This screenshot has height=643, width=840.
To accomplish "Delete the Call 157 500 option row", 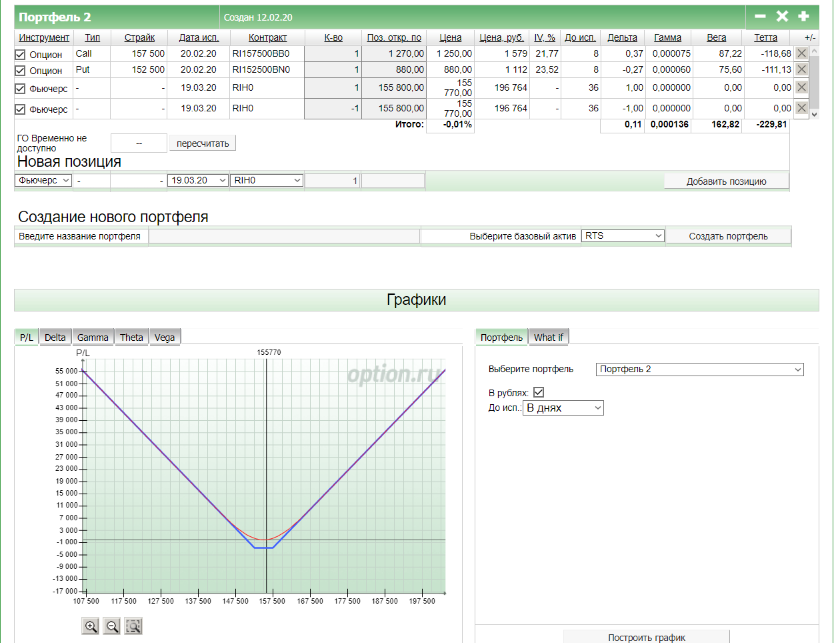I will click(x=801, y=53).
